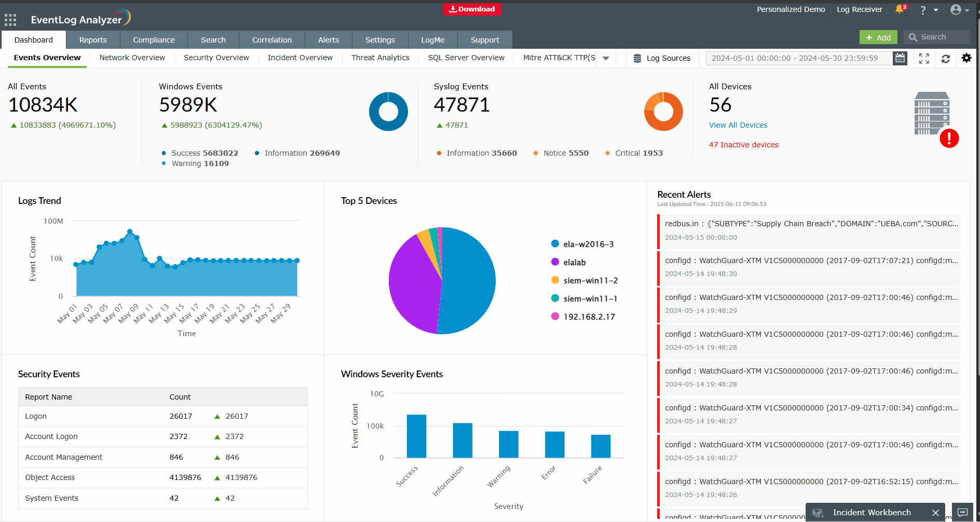Open the dashboard settings gear icon
This screenshot has height=522, width=980.
(967, 58)
